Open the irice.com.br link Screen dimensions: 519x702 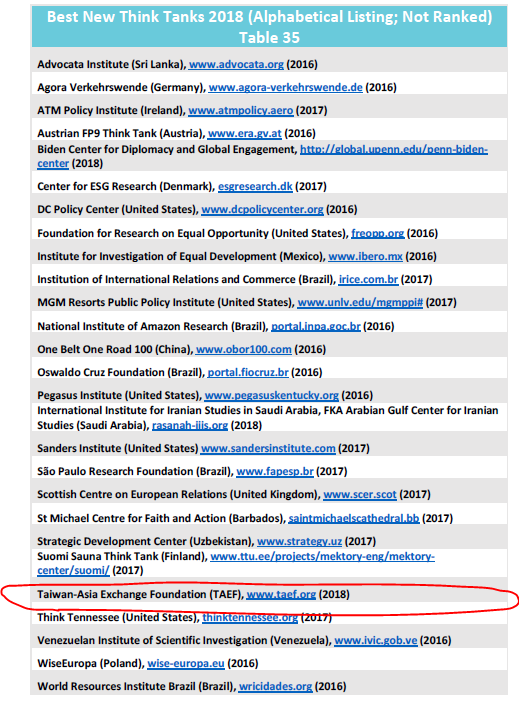click(369, 279)
